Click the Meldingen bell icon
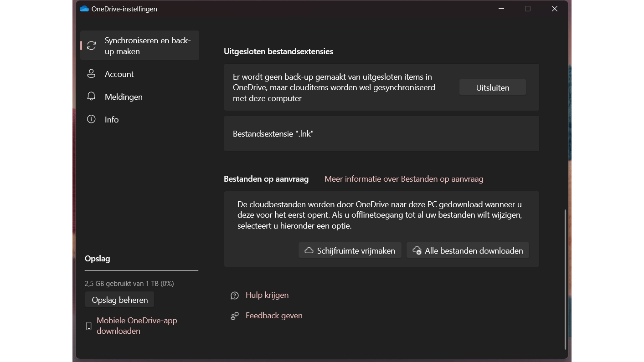Screen dimensions: 644x362 coord(91,97)
